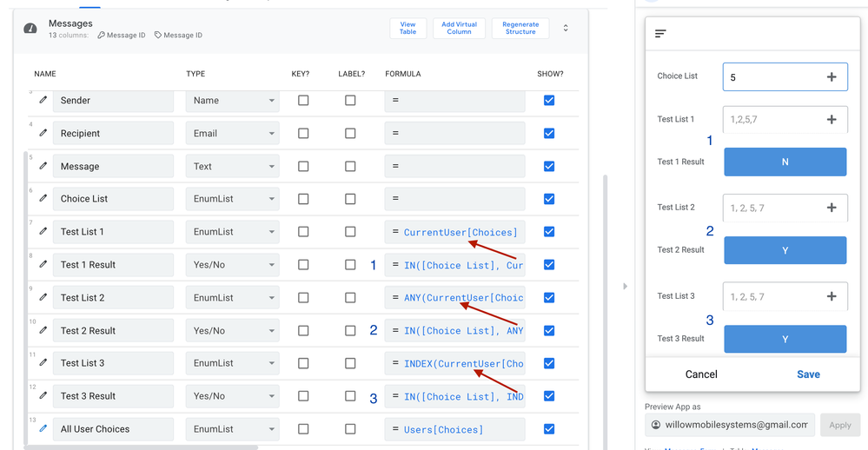
Task: Toggle Key checkbox for Test List 2
Action: tap(303, 297)
